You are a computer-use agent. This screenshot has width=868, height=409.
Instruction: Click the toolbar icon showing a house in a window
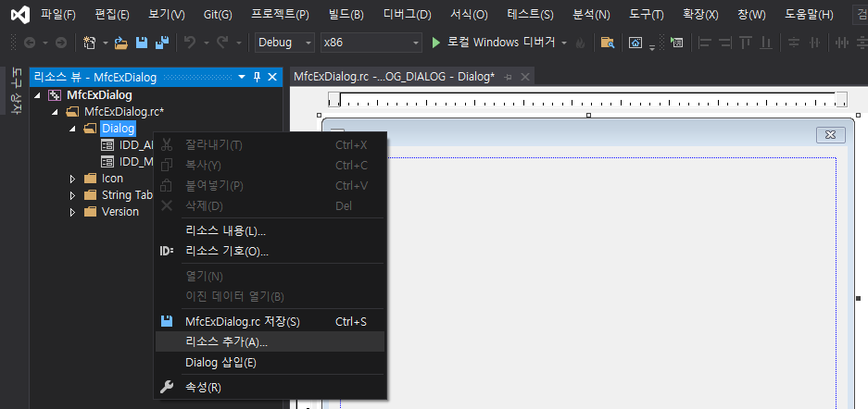pyautogui.click(x=636, y=43)
